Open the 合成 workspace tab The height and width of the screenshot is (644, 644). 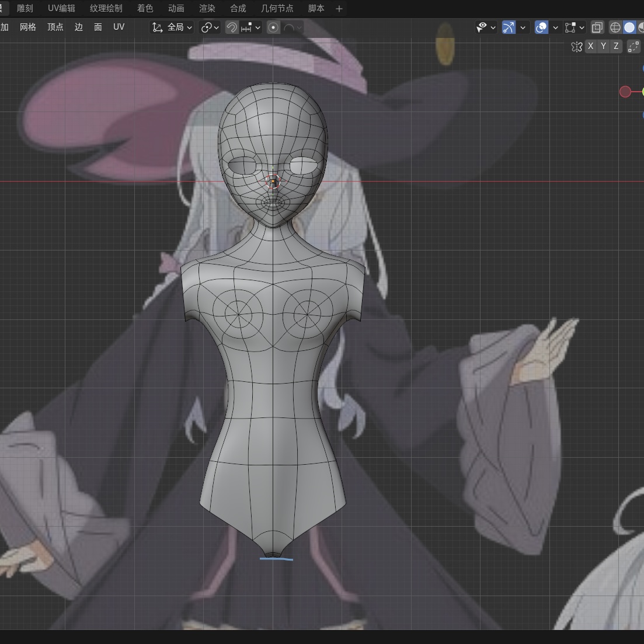point(238,8)
